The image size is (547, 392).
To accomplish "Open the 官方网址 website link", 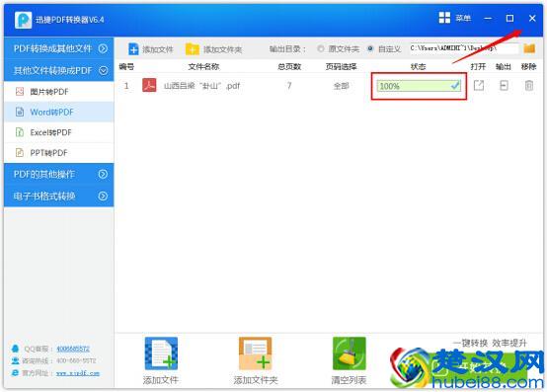I will tap(78, 373).
